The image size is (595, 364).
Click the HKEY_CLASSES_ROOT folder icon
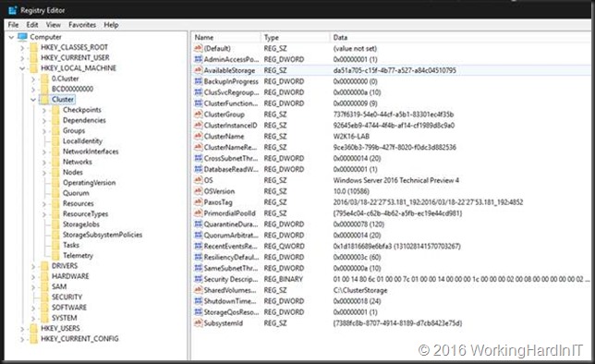34,47
